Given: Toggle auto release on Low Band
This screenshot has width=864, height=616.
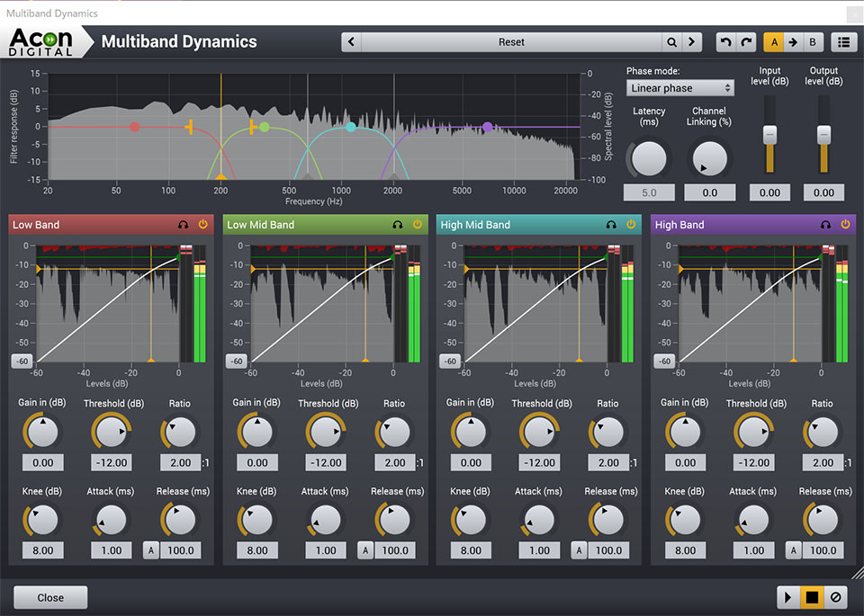Looking at the screenshot, I should pos(151,550).
